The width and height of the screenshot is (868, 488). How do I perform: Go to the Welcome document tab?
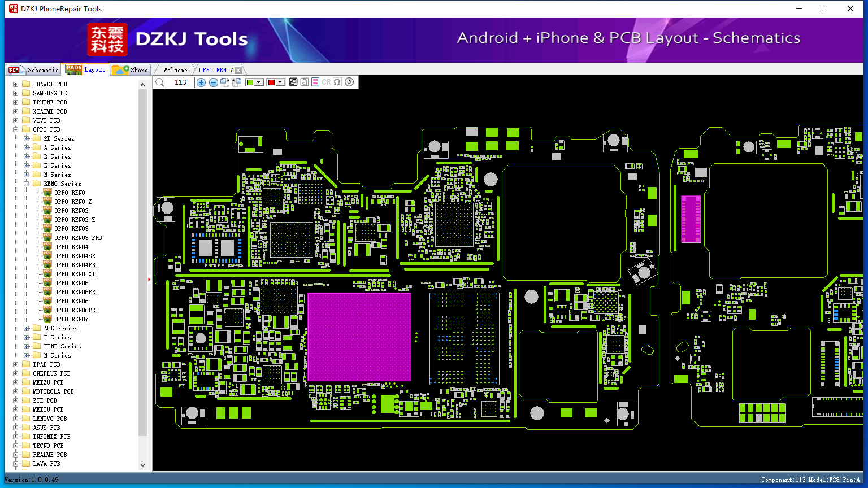click(x=175, y=70)
